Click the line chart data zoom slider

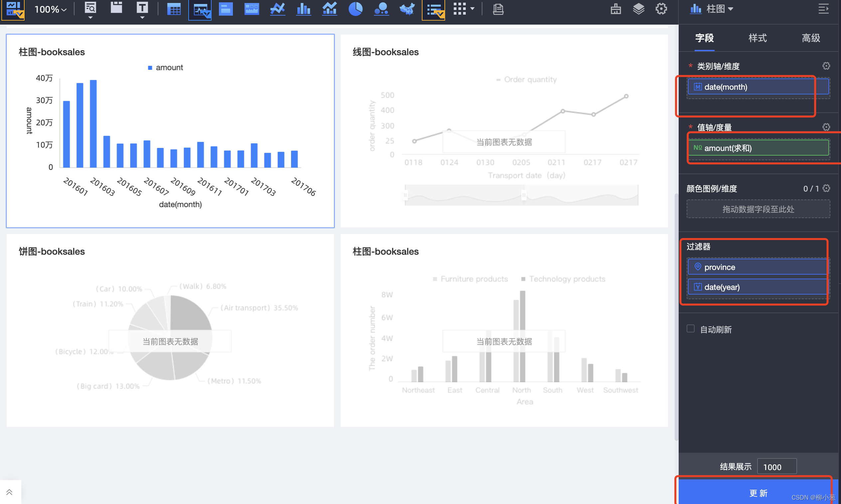(521, 195)
